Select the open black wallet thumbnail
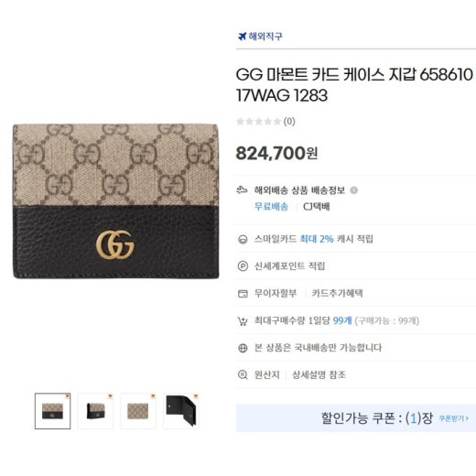Viewport: 476px width, 476px height. [x=181, y=411]
